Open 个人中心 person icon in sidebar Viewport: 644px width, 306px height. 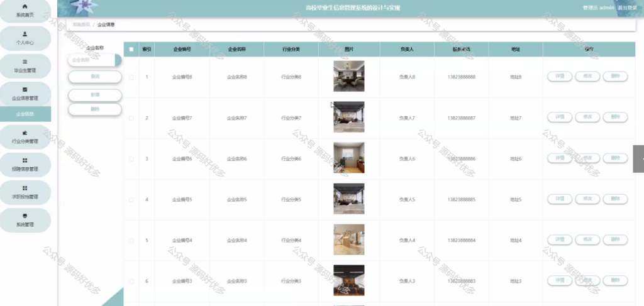[x=25, y=34]
